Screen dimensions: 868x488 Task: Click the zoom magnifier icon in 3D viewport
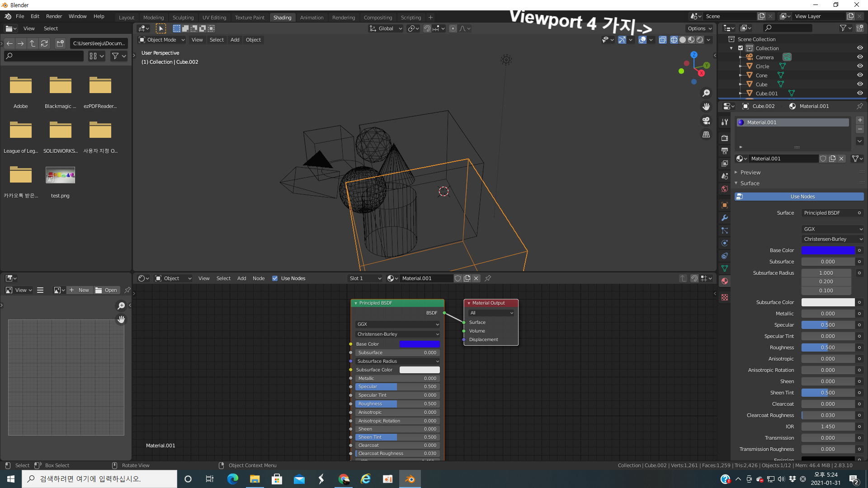pos(706,93)
